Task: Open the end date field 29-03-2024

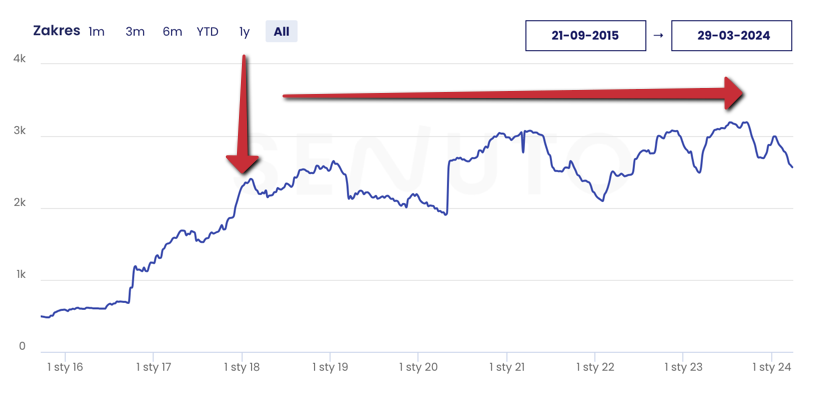Action: pos(731,36)
